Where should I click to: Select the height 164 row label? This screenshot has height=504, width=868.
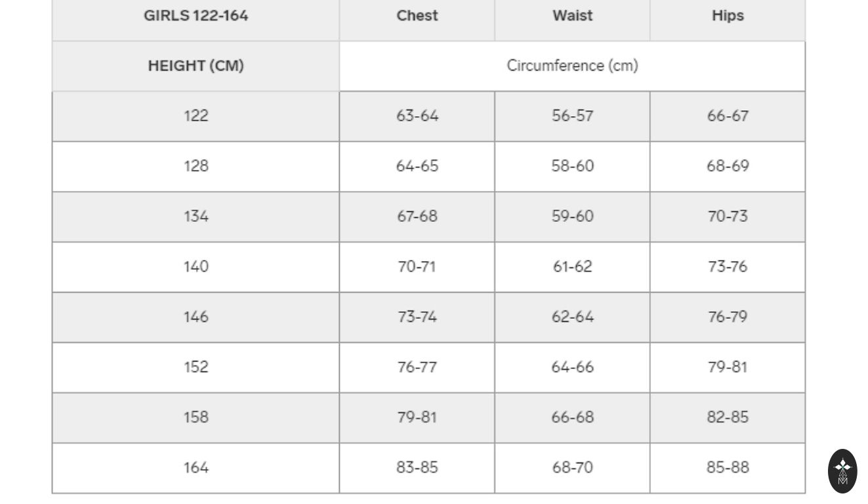(196, 467)
